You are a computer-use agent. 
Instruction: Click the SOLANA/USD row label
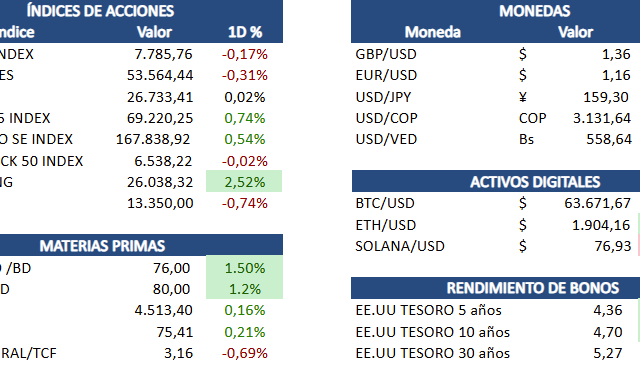click(400, 246)
